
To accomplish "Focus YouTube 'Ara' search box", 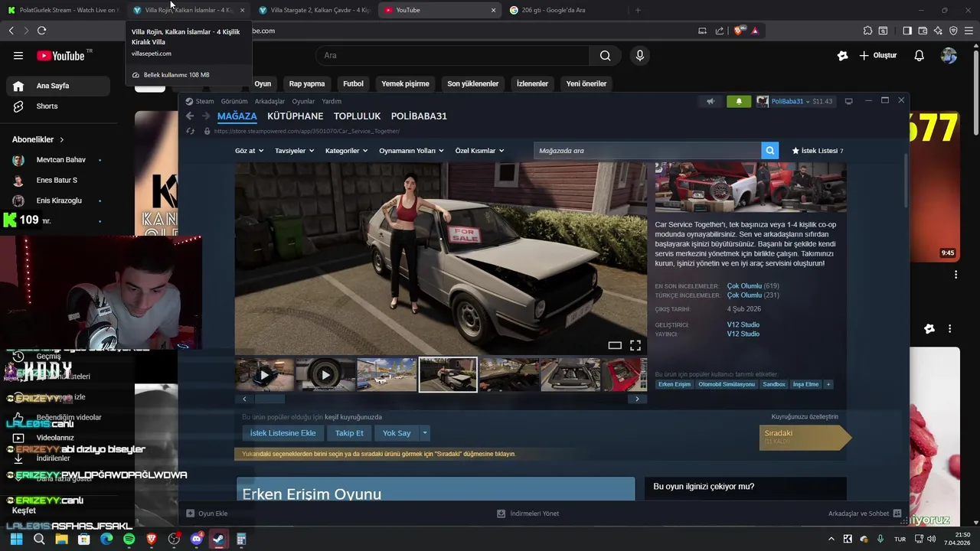I will coord(452,55).
